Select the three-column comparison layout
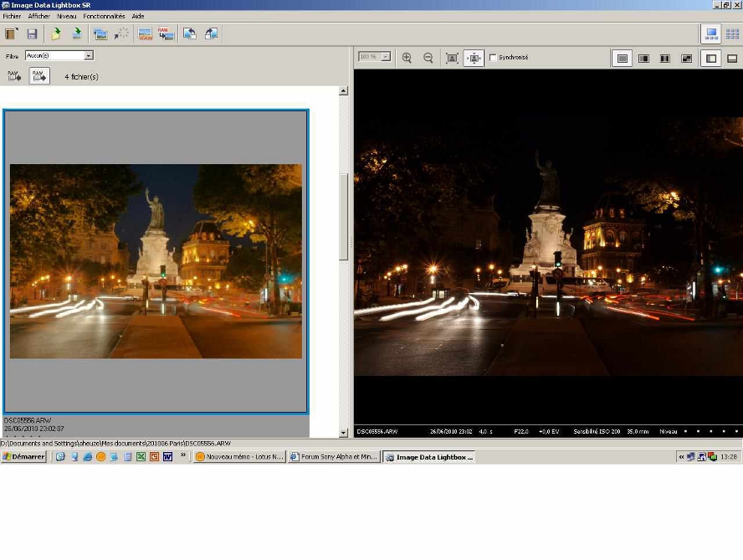Viewport: 743px width, 560px height. tap(665, 59)
